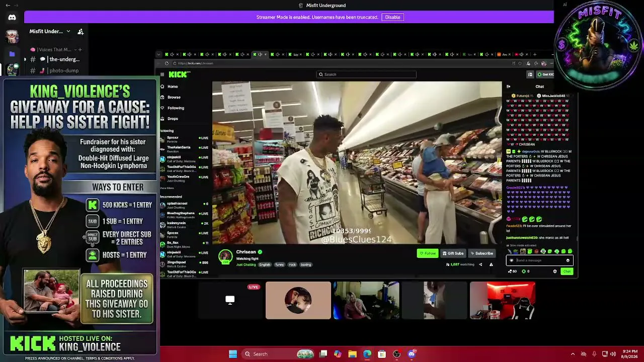Go to Kick Home
Screen dimensions: 644x362
pos(173,86)
